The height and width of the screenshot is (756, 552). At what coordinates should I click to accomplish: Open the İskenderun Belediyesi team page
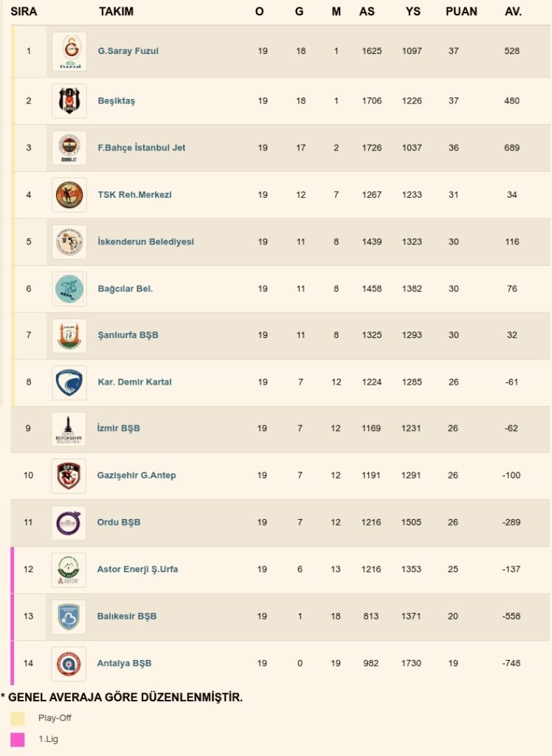(x=145, y=241)
